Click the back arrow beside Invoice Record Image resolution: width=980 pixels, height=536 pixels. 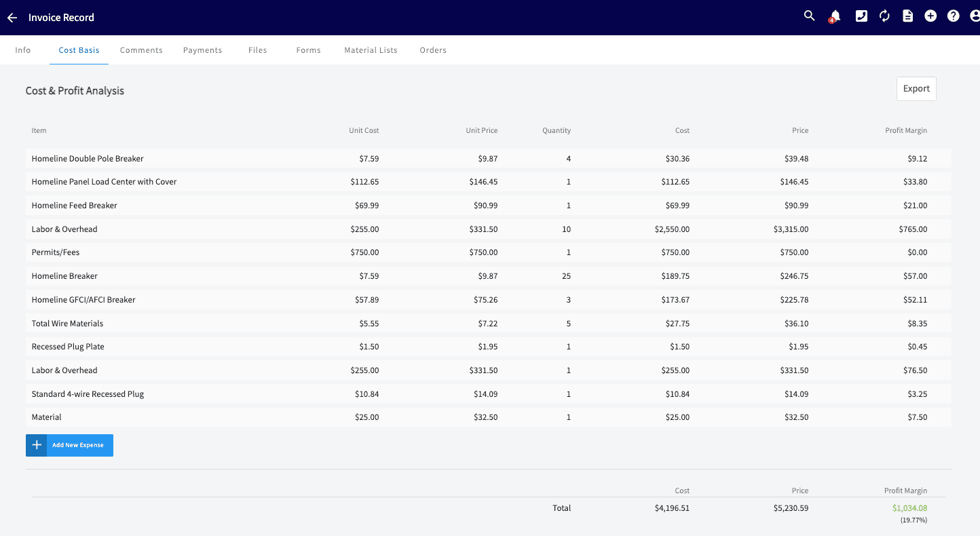tap(12, 18)
